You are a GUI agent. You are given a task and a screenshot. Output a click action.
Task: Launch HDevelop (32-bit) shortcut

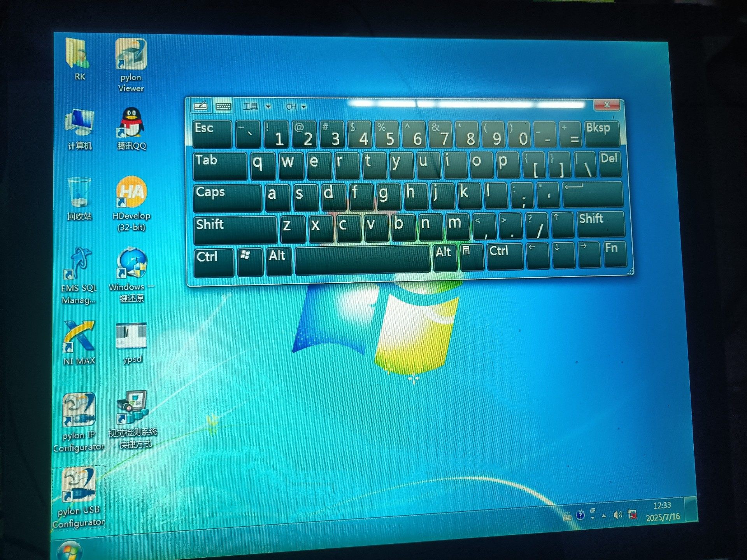(132, 192)
